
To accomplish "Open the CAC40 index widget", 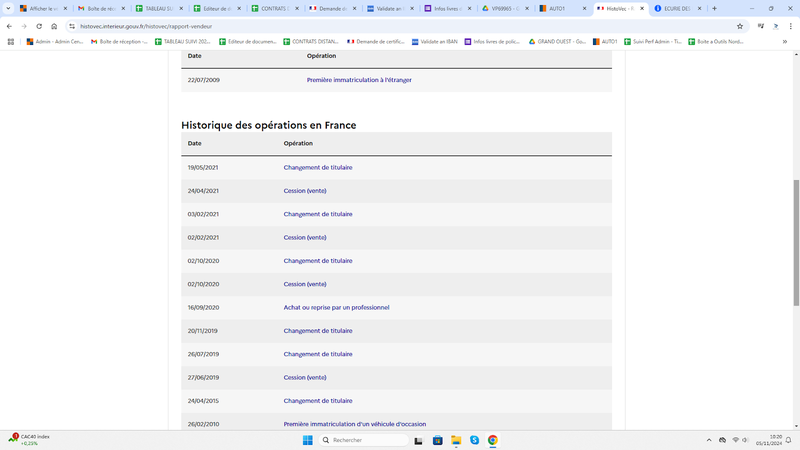I will (30, 440).
